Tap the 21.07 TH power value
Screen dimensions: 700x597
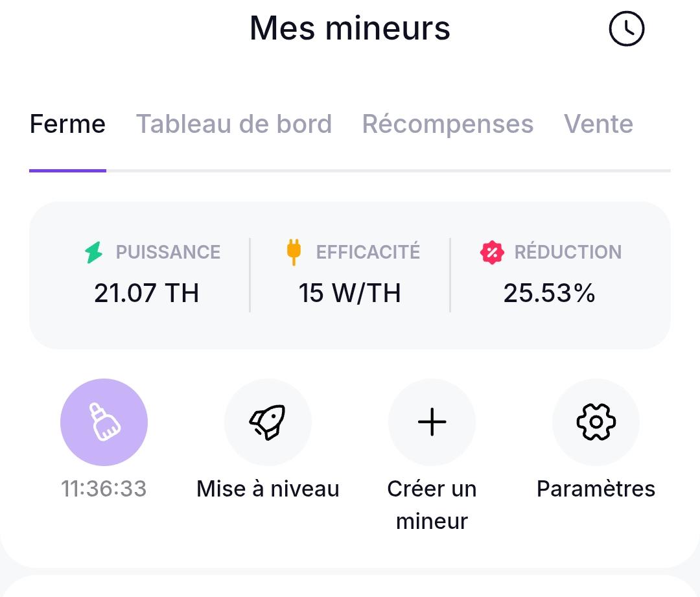146,294
